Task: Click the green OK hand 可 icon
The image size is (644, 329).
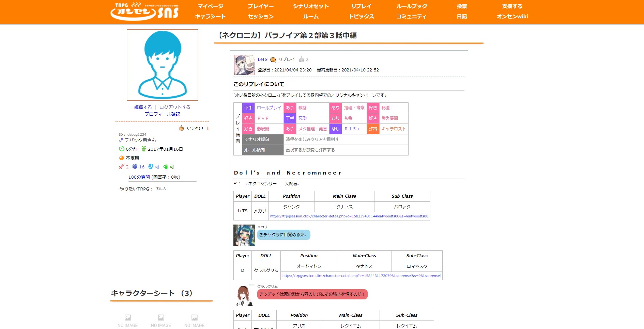Action: (166, 167)
